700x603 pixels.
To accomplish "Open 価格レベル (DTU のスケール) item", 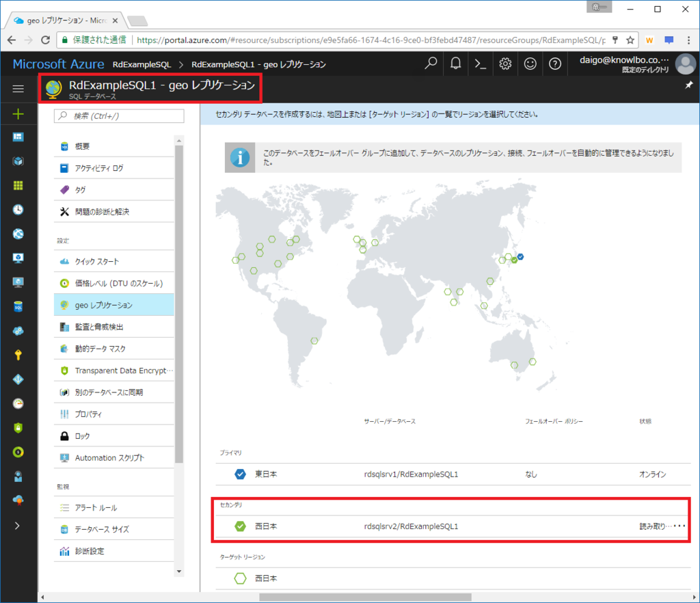I will tap(114, 284).
